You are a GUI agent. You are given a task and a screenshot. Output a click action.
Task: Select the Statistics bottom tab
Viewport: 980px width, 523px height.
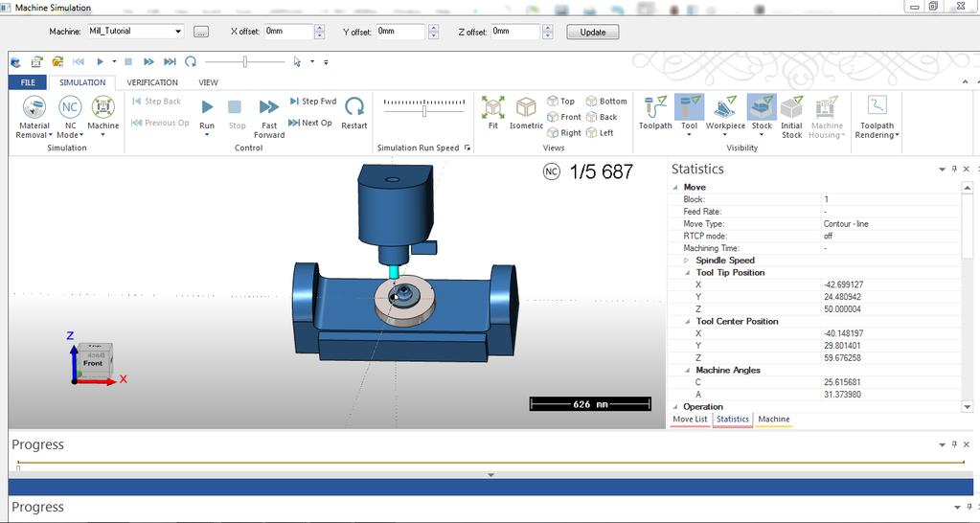(x=733, y=420)
